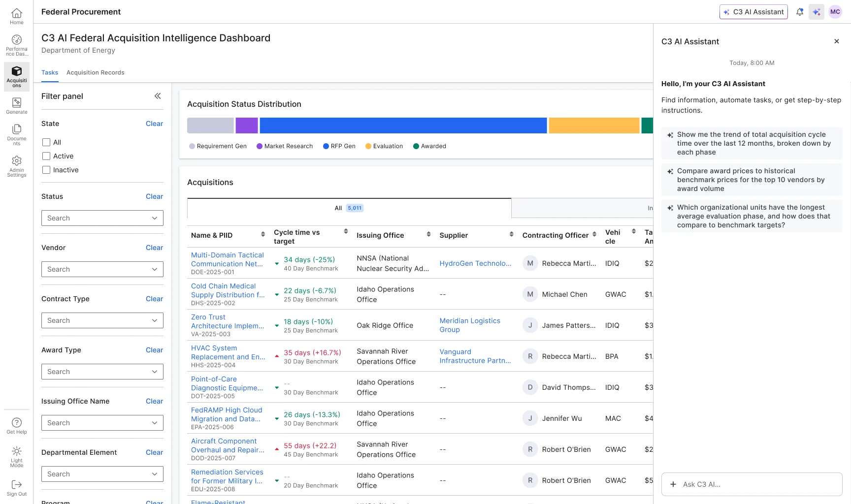The image size is (851, 504).
Task: Open the Status search dropdown
Action: click(x=102, y=218)
